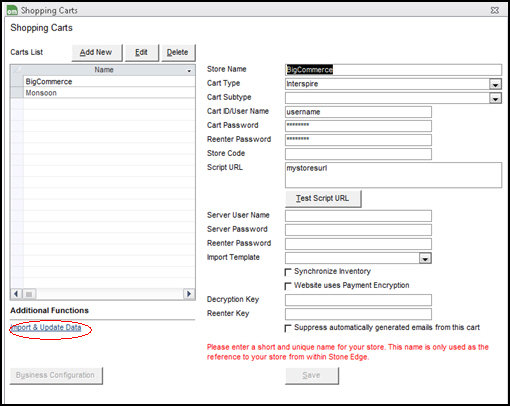Open the Import Template dropdown
The width and height of the screenshot is (510, 406).
pos(425,258)
